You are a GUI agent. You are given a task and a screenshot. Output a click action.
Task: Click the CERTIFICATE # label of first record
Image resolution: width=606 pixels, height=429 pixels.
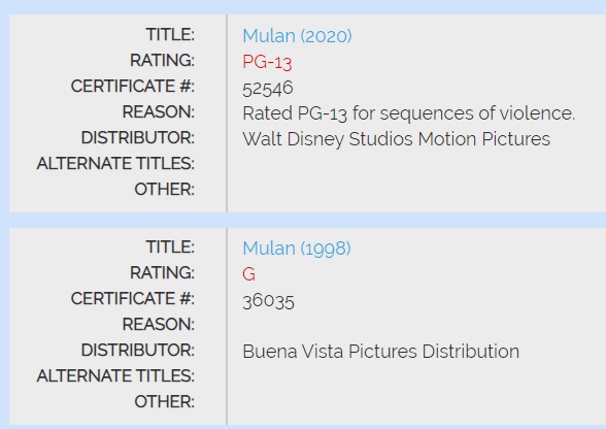click(x=133, y=86)
